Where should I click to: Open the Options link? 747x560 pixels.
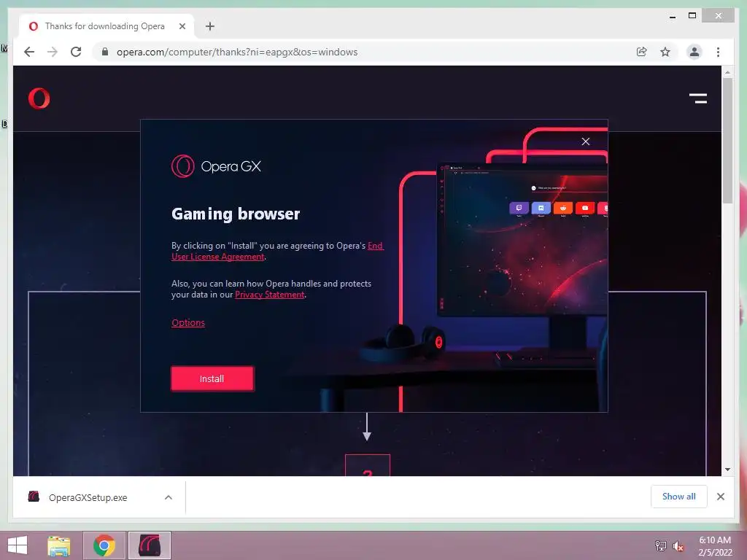point(188,322)
